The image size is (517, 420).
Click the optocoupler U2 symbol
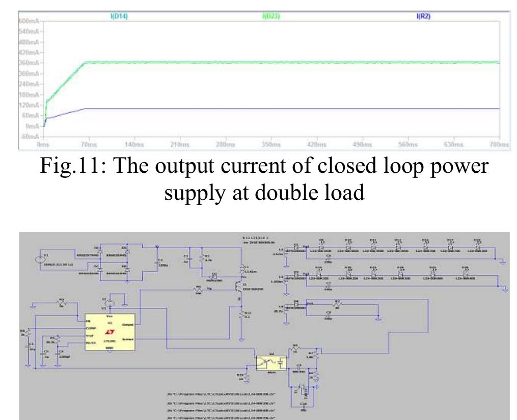coord(270,362)
